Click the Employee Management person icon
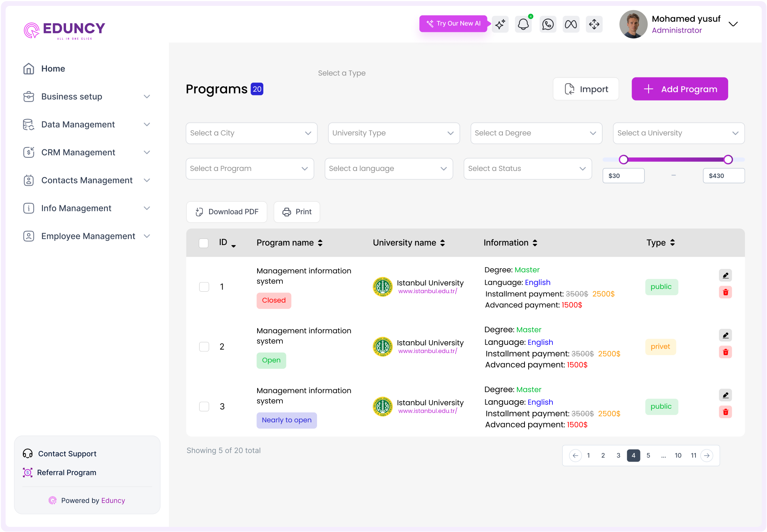Screen dimensions: 767x532 click(29, 236)
